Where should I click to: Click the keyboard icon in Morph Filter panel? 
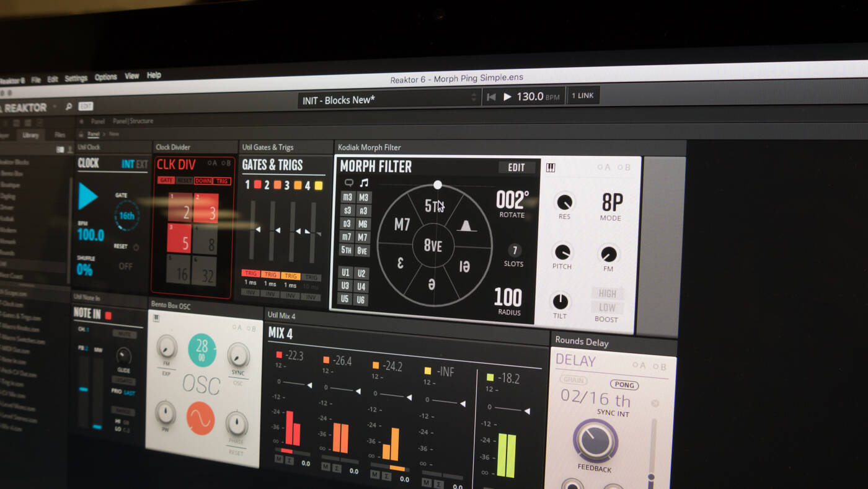551,168
